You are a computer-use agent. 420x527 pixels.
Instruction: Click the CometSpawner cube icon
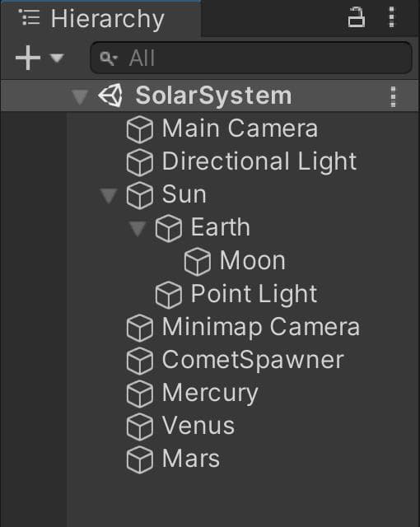[x=140, y=361]
